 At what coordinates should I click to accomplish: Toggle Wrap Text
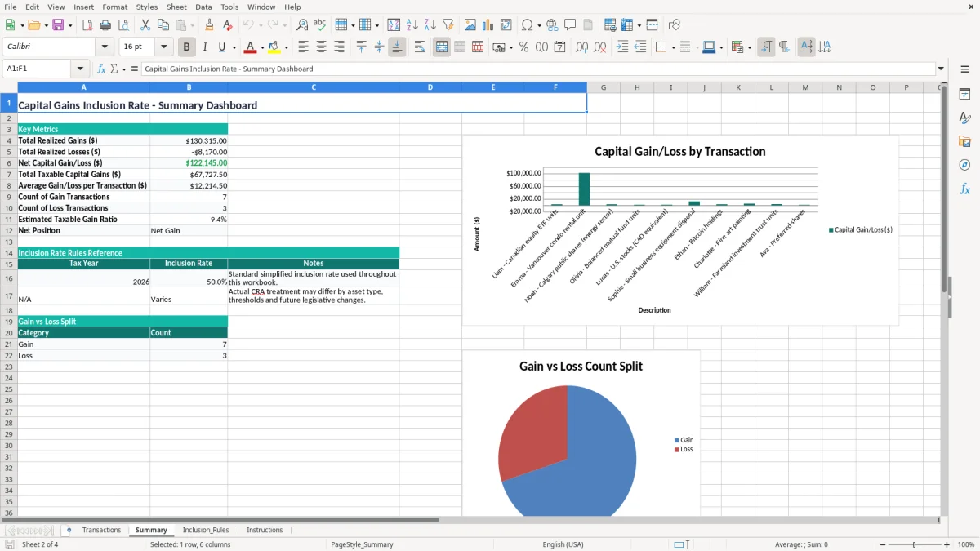click(419, 47)
